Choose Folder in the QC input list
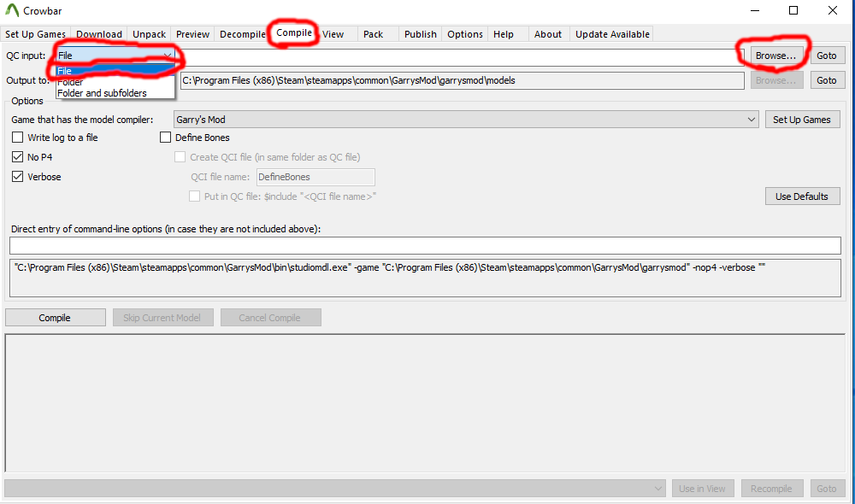The width and height of the screenshot is (855, 504). (115, 82)
